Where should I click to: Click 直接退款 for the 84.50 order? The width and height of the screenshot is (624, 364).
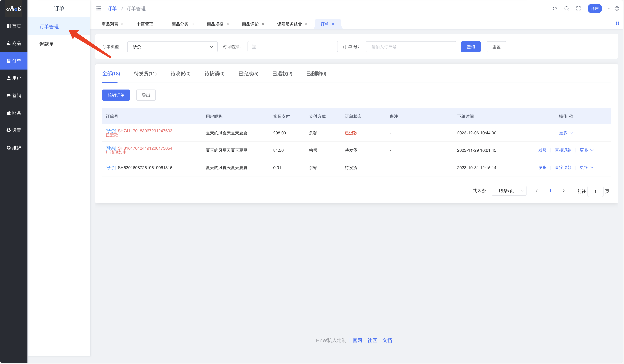click(563, 150)
